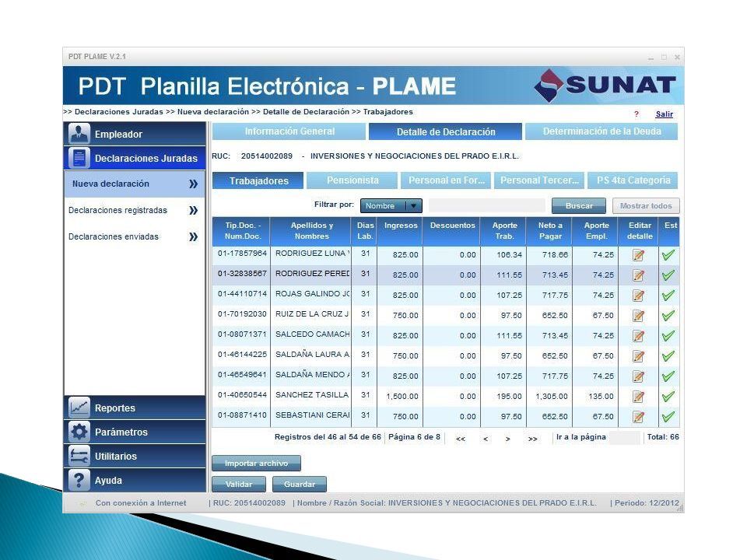Viewport: 747px width, 560px height.
Task: Click status checkmark for SEBASTIANI CERAI row
Action: [x=668, y=417]
